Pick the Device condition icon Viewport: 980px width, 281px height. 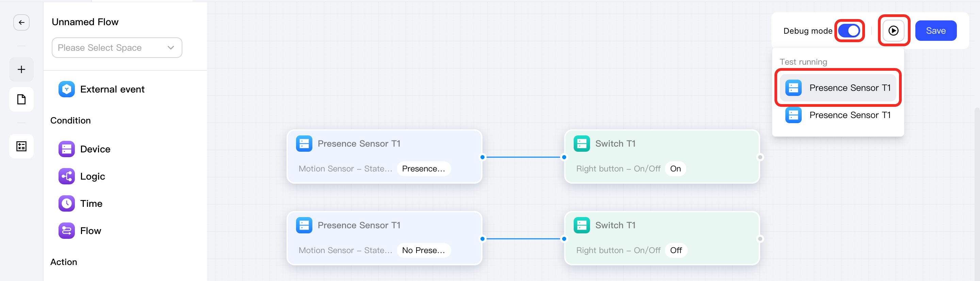[67, 149]
